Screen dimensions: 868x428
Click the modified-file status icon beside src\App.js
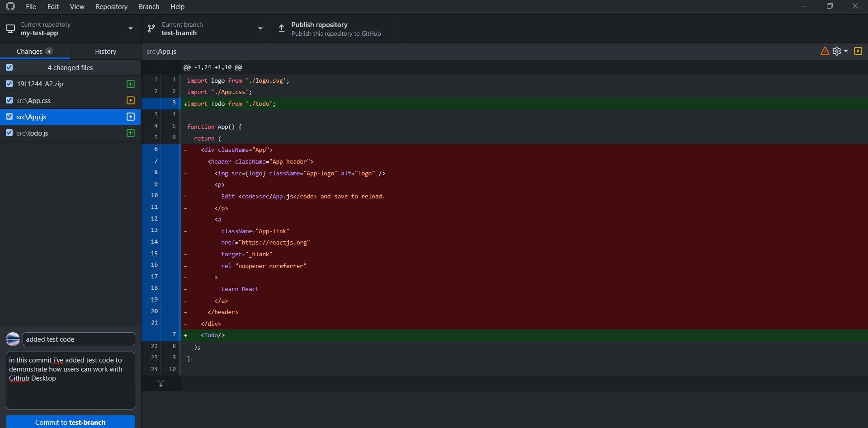click(x=130, y=117)
